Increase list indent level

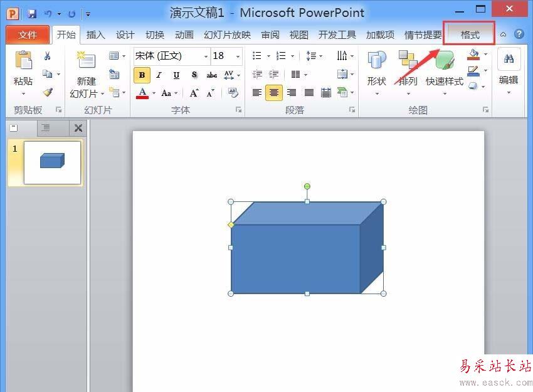point(273,75)
